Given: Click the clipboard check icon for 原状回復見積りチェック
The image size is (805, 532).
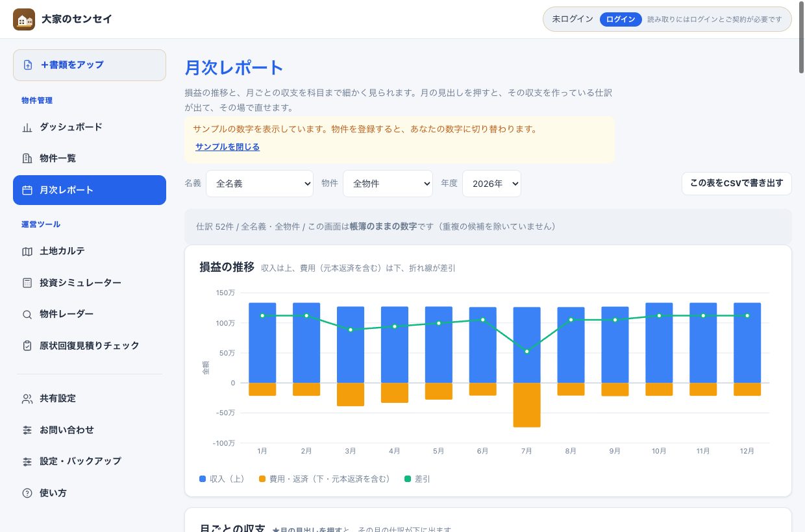Looking at the screenshot, I should coord(27,346).
